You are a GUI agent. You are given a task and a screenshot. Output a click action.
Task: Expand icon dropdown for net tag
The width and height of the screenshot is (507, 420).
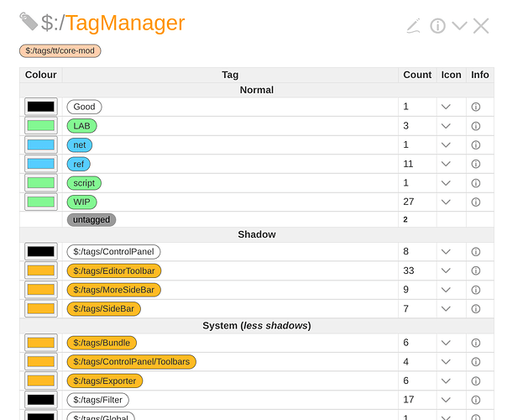click(x=446, y=145)
